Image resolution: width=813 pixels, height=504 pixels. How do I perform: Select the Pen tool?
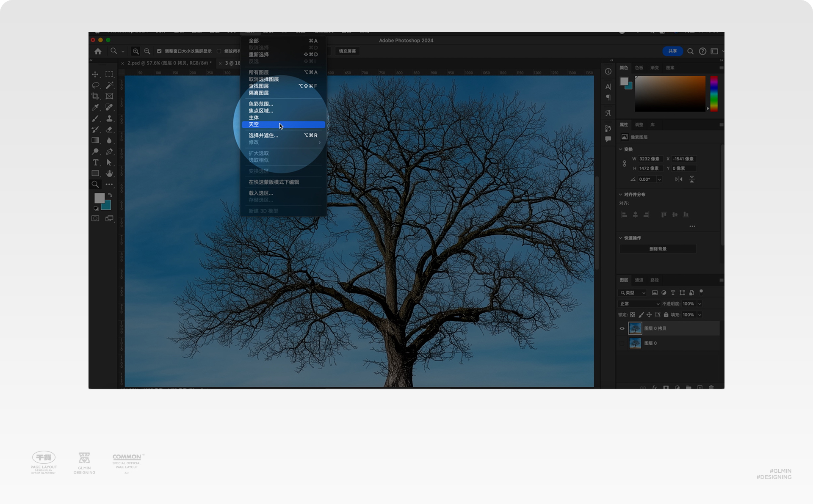(109, 151)
